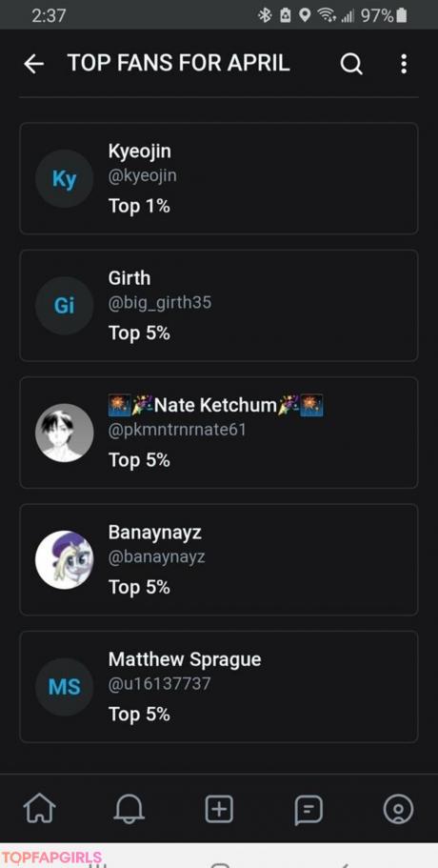Open search with magnifier icon
The width and height of the screenshot is (438, 868).
click(351, 64)
